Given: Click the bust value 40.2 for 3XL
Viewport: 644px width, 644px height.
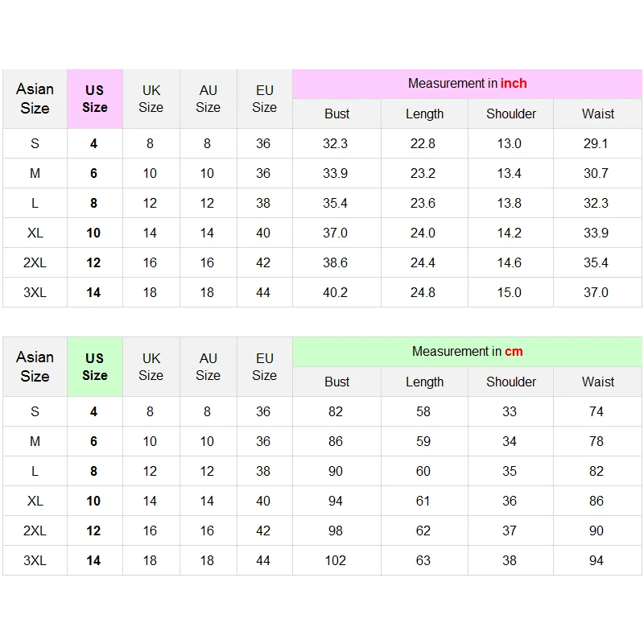Looking at the screenshot, I should coord(335,292).
